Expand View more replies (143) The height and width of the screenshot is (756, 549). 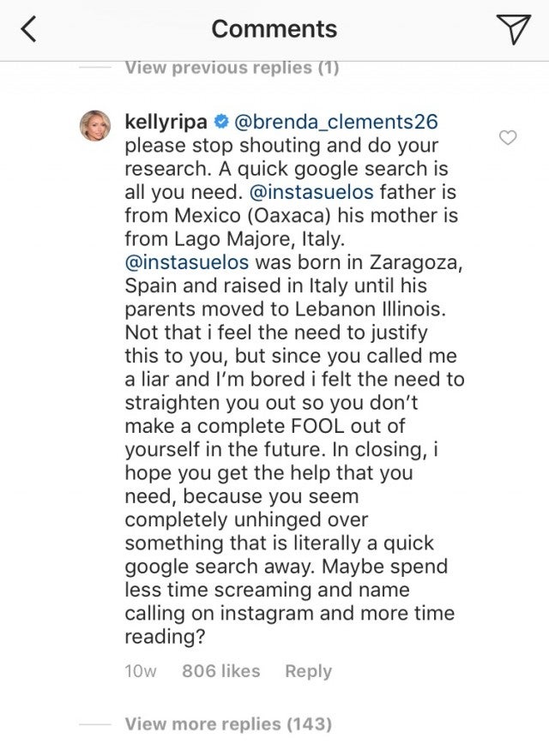tap(228, 724)
